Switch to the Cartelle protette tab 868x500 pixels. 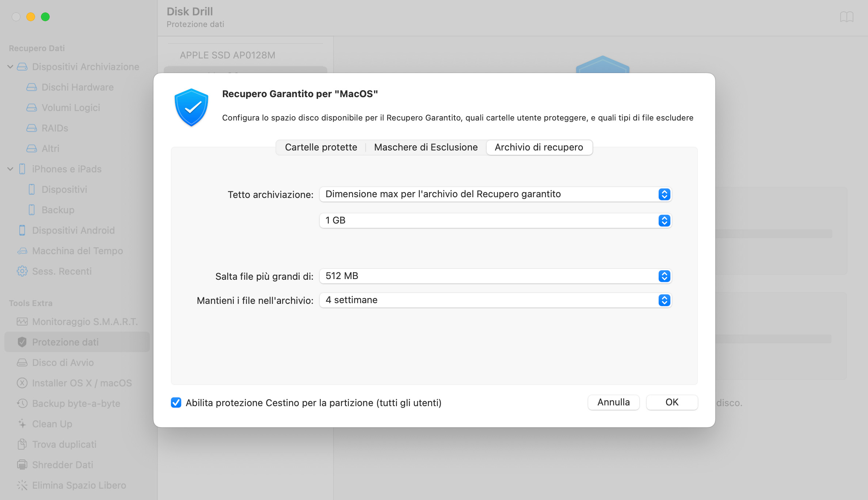point(321,148)
